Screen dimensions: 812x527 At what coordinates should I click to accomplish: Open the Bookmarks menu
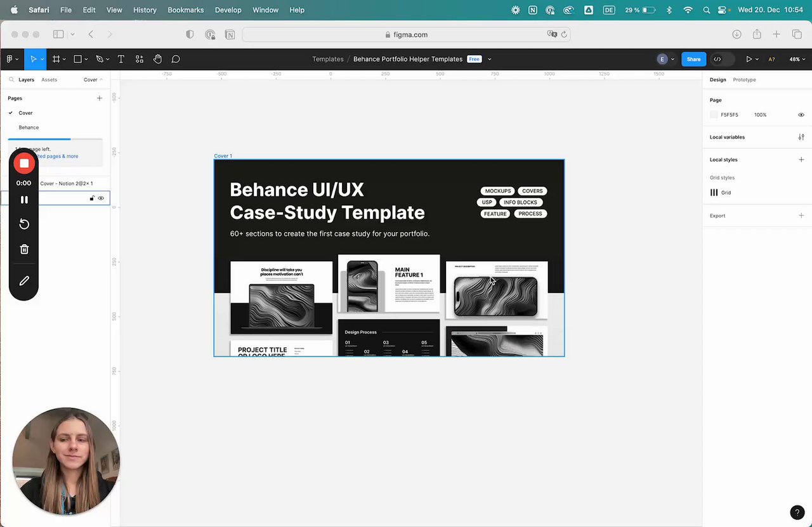point(185,10)
